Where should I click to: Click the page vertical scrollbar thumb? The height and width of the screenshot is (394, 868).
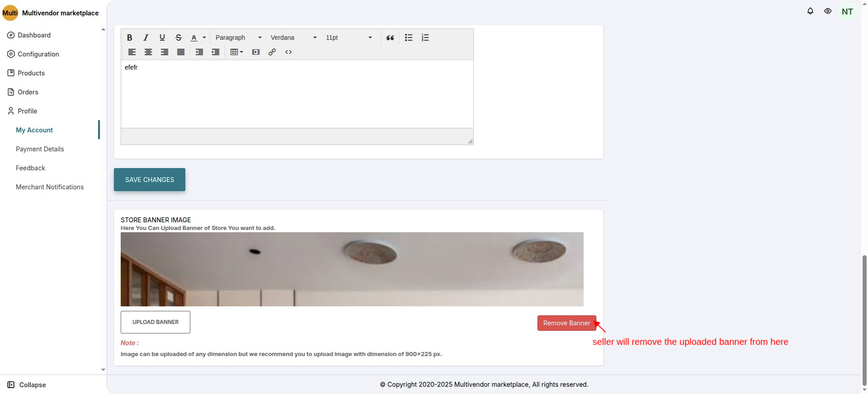tap(864, 320)
